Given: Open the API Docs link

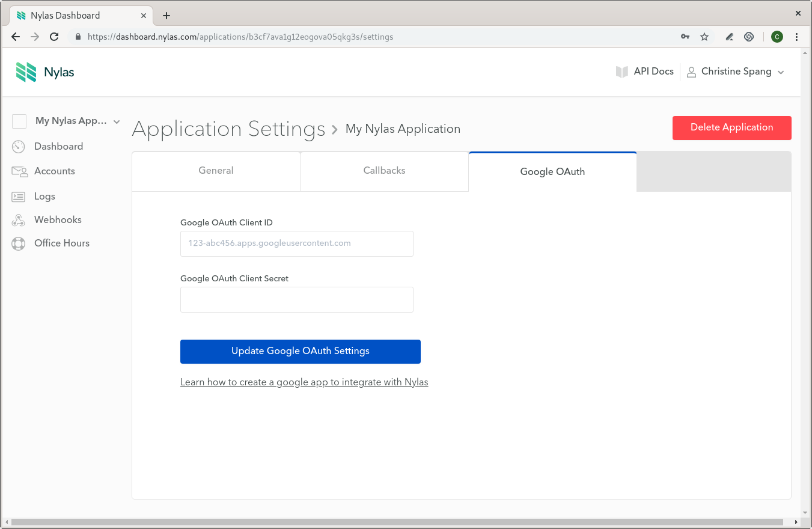Looking at the screenshot, I should coord(654,72).
